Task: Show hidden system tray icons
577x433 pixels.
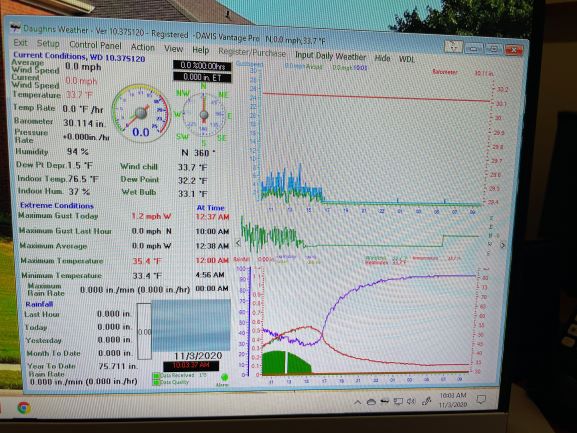Action: (357, 402)
